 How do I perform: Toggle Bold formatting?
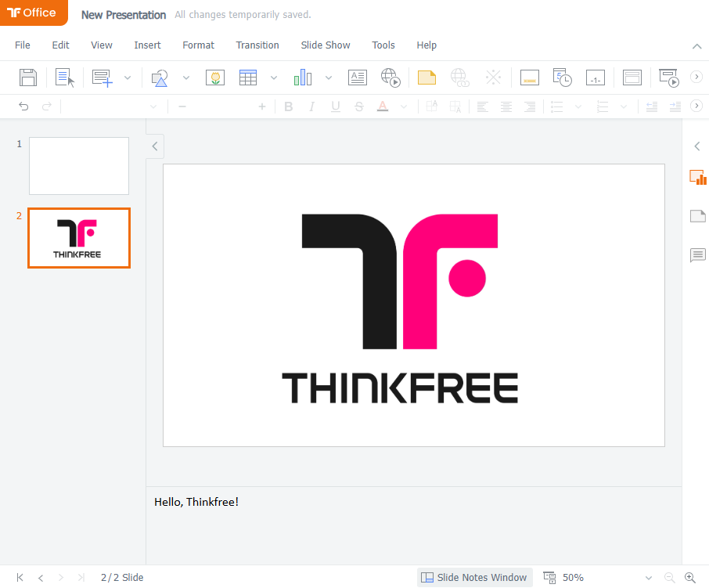(289, 106)
